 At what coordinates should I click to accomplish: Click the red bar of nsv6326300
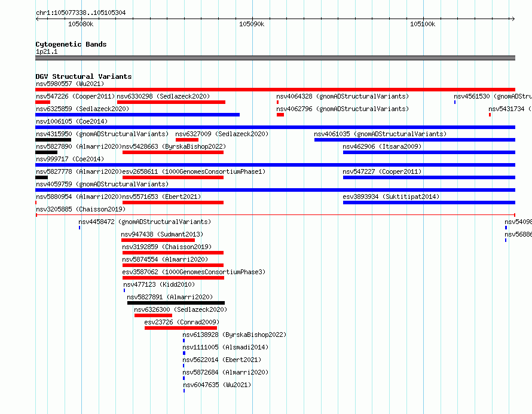pyautogui.click(x=153, y=315)
